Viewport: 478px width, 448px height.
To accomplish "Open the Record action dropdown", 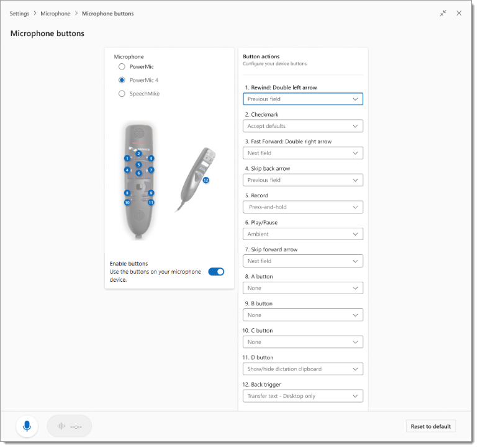I will pos(302,207).
